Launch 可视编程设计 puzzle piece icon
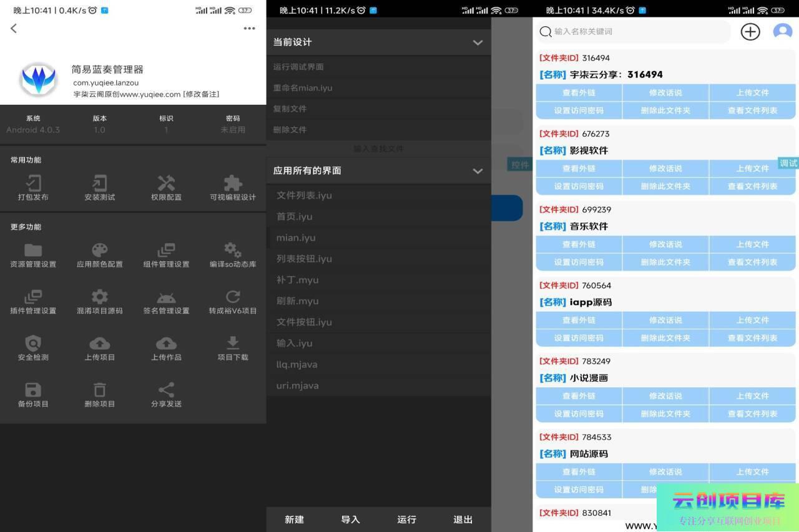 pyautogui.click(x=233, y=183)
